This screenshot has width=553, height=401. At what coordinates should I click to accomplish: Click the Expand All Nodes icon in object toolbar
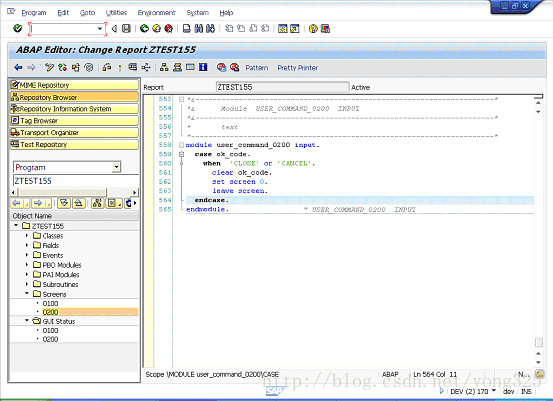(x=64, y=203)
